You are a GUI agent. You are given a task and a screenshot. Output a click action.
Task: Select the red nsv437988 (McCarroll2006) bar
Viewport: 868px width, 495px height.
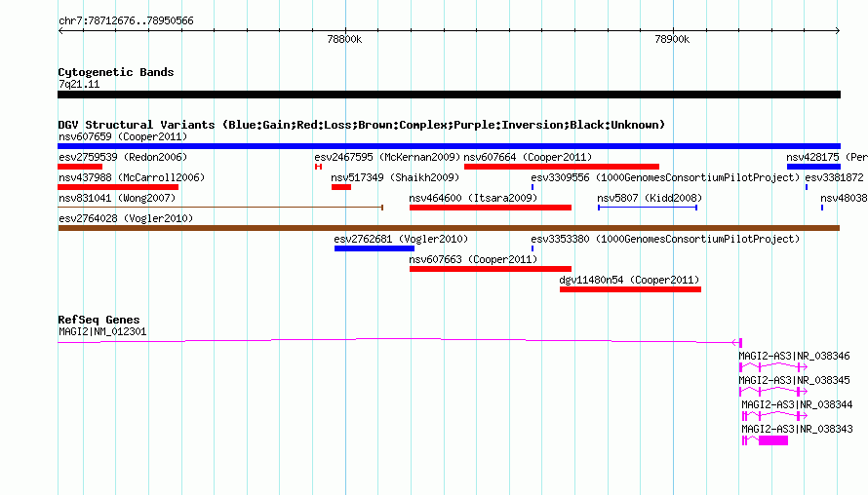coord(118,187)
